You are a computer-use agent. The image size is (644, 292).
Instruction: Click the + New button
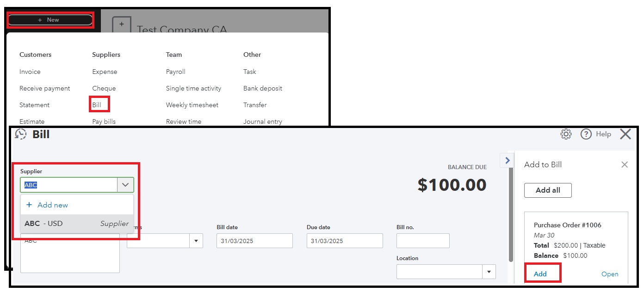coord(50,20)
